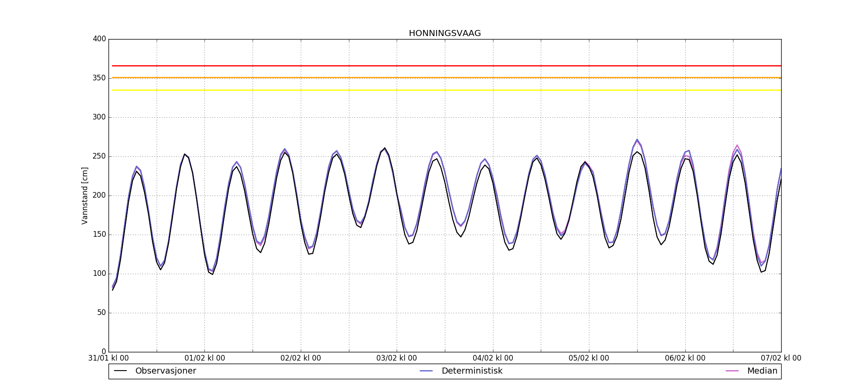This screenshot has height=391, width=868.
Task: Click the pink Median legend line swatch
Action: tap(732, 371)
